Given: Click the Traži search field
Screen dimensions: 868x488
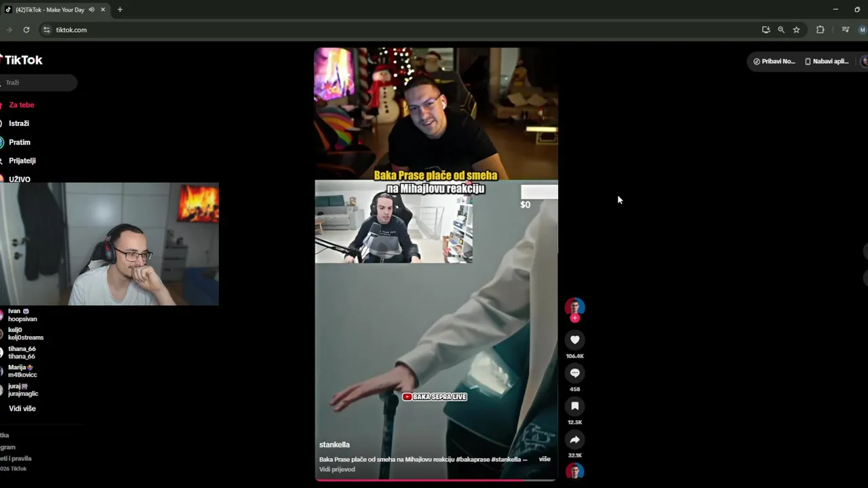Looking at the screenshot, I should tap(38, 83).
